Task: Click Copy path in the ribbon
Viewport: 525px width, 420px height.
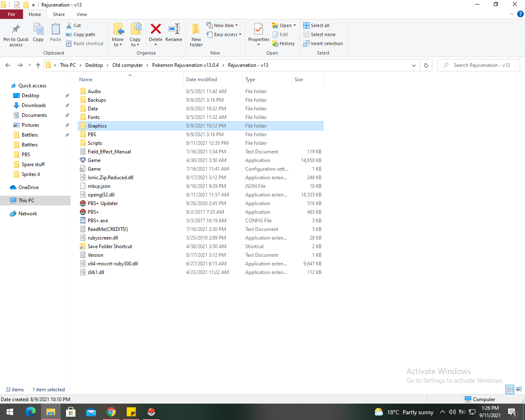Action: point(80,34)
